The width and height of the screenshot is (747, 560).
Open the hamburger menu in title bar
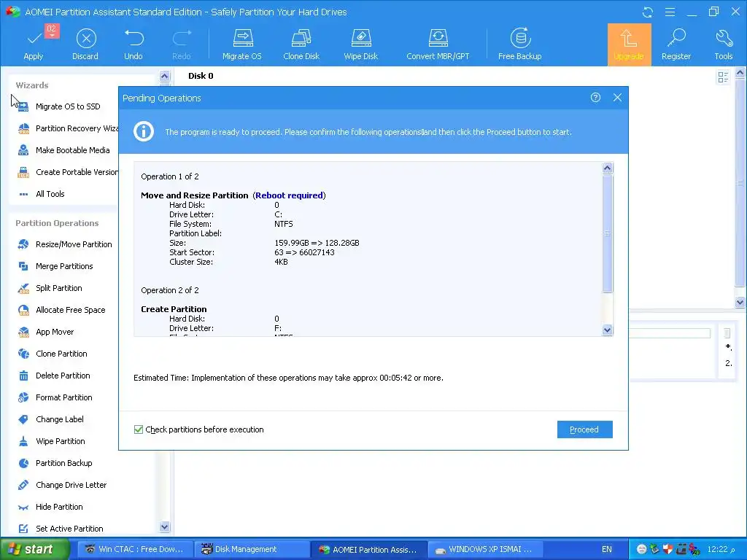(x=670, y=12)
